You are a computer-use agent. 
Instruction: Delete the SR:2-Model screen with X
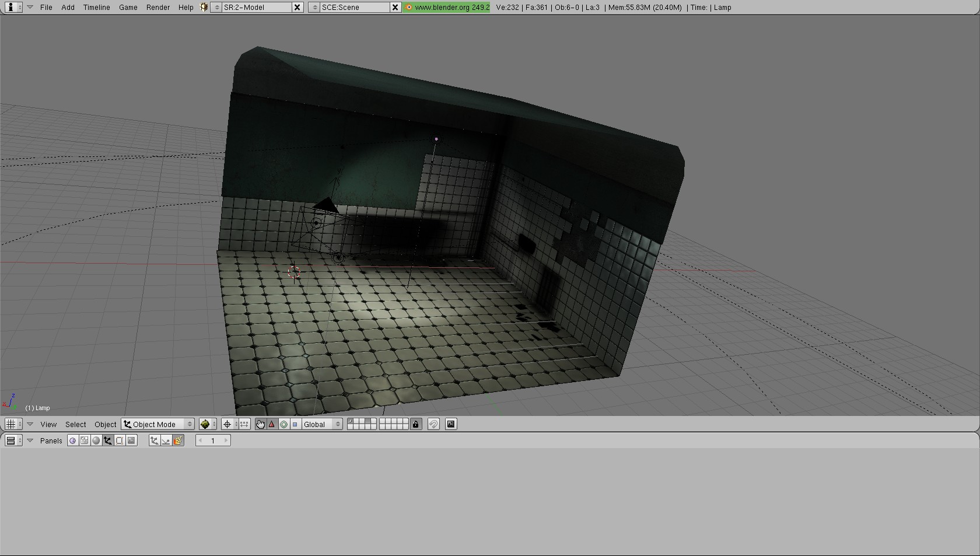pos(297,8)
